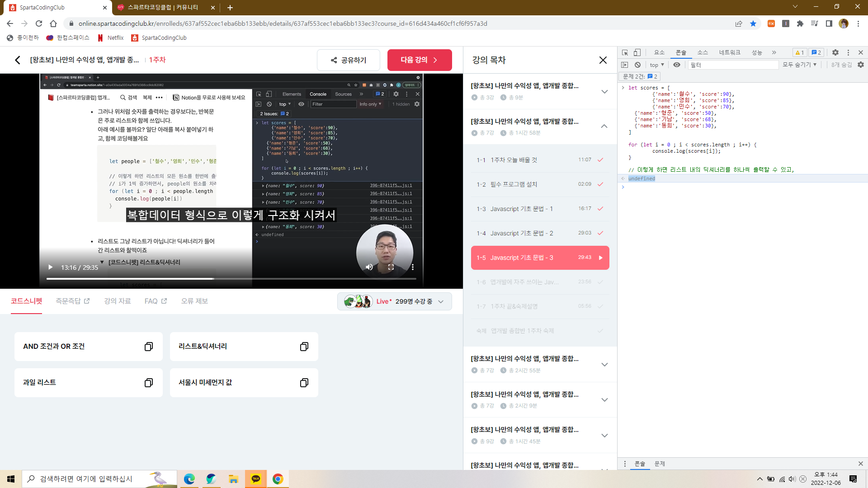
Task: Play the lecture video
Action: tap(51, 267)
